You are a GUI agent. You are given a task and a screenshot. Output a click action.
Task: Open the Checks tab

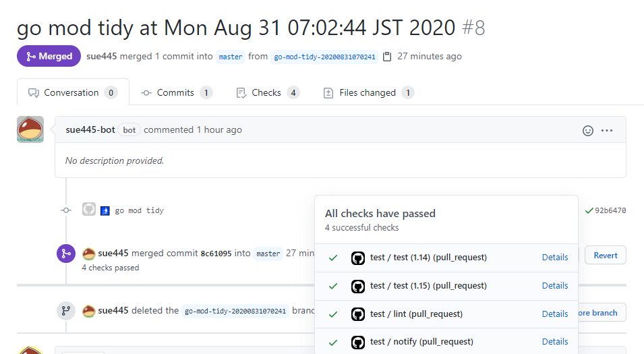point(268,93)
